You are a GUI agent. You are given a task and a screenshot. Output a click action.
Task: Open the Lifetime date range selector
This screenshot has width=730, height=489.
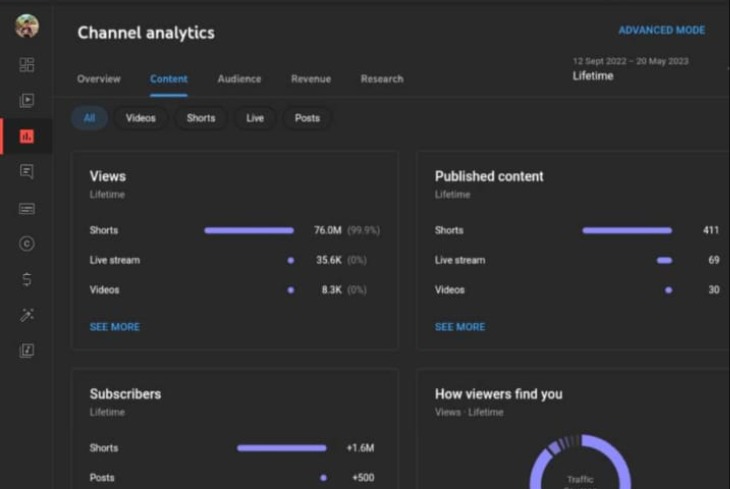pos(630,69)
